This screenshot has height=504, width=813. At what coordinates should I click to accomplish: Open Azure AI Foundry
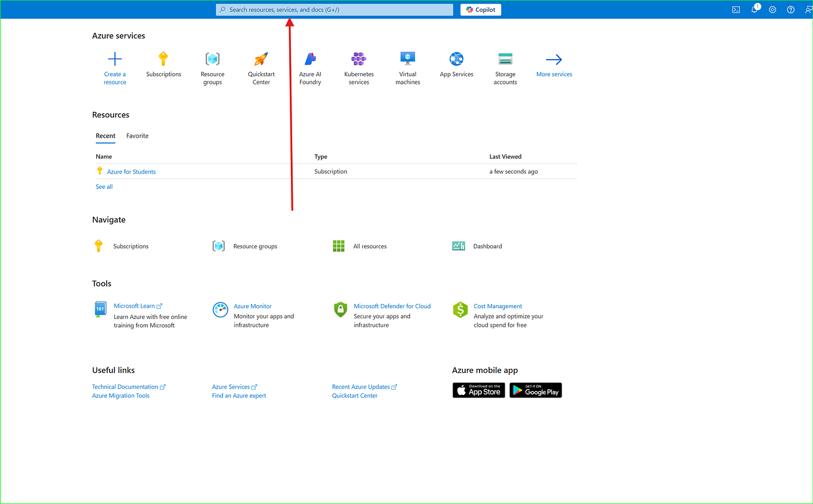(310, 59)
